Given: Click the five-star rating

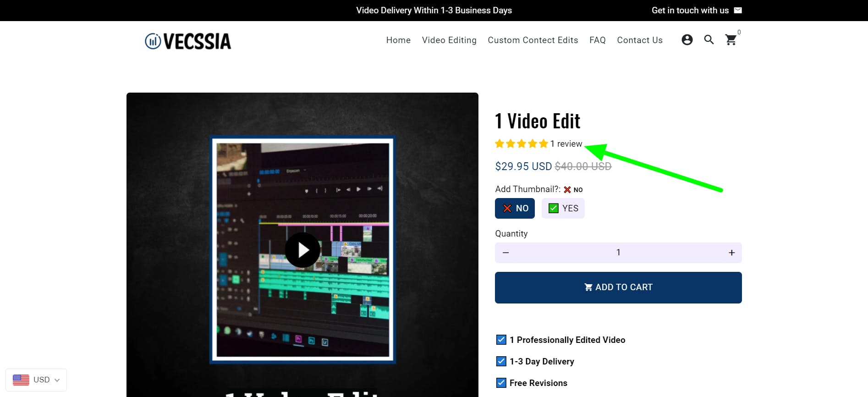Looking at the screenshot, I should (x=522, y=144).
